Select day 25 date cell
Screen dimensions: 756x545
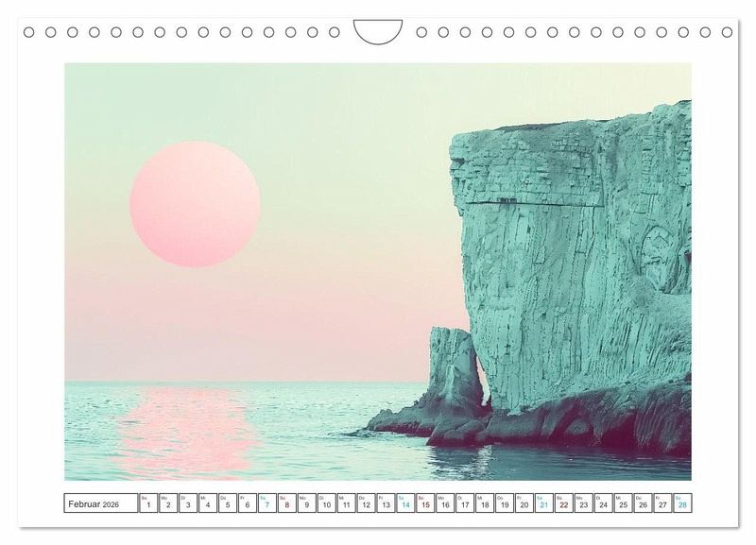623,502
